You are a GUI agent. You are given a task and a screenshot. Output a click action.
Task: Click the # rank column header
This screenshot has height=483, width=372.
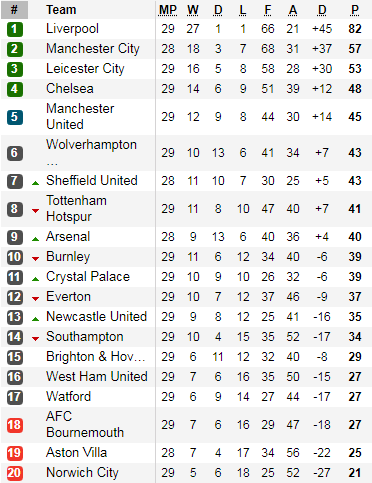click(14, 10)
